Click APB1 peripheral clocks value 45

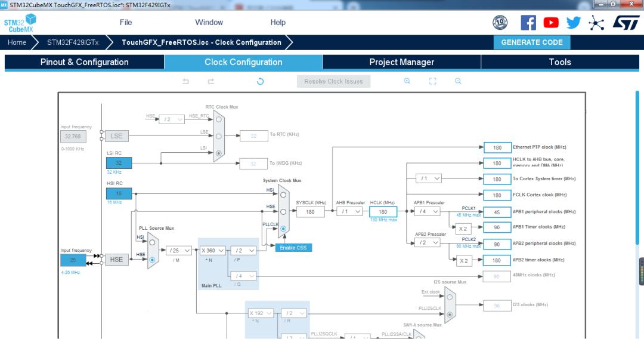coord(497,212)
